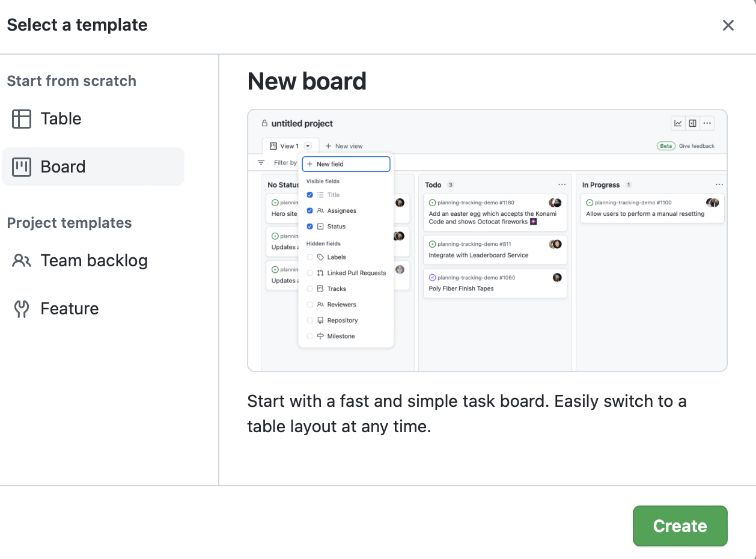Viewport: 756px width, 559px height.
Task: Open the three-dot menu beside untitled project
Action: (x=707, y=123)
